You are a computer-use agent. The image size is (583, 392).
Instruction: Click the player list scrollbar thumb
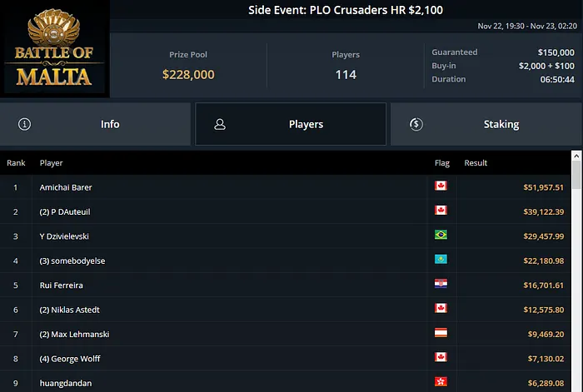[577, 176]
